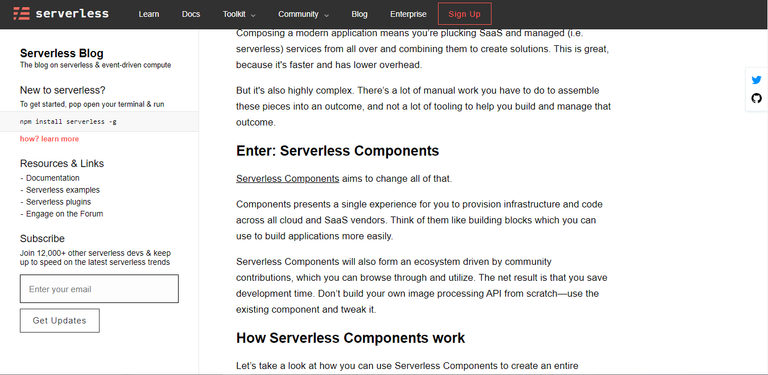Click the 'Resources & Links' sidebar heading
This screenshot has width=768, height=375.
tap(62, 164)
